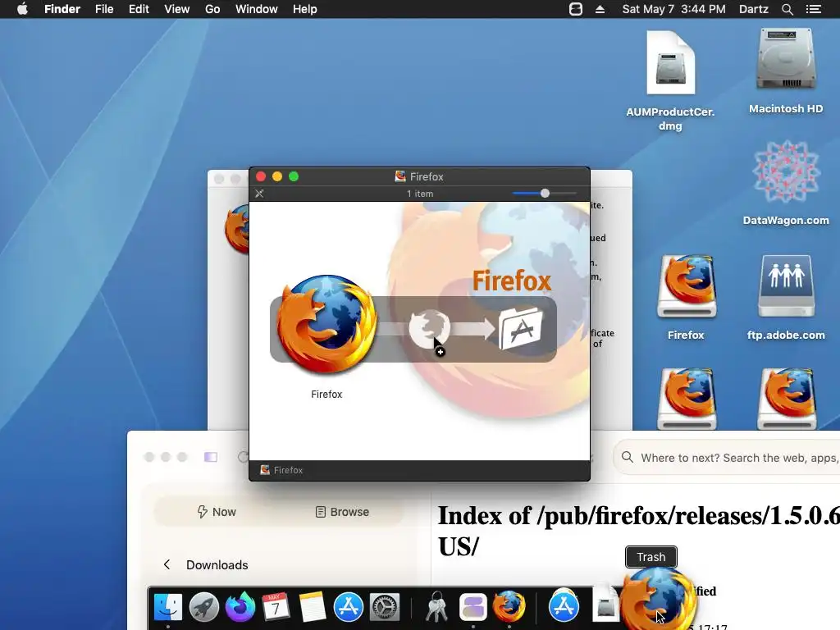Open Notification Center list icon
Screen dimensions: 840x630
(x=813, y=9)
